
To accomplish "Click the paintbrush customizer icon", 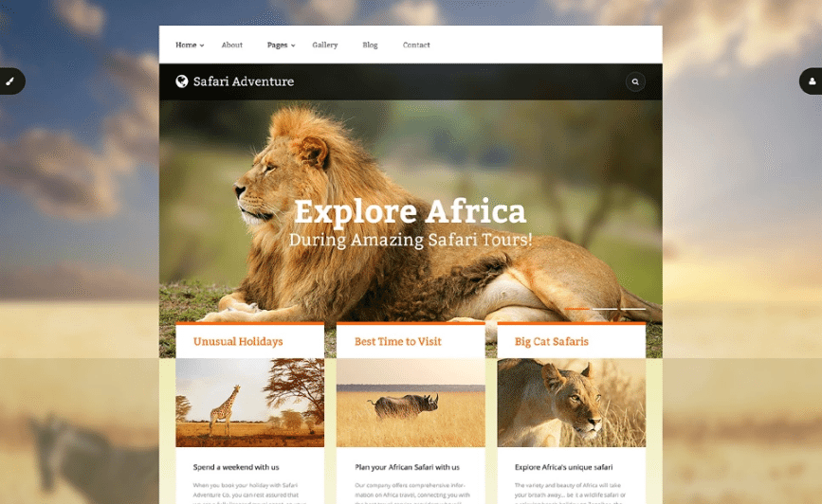I will click(10, 81).
